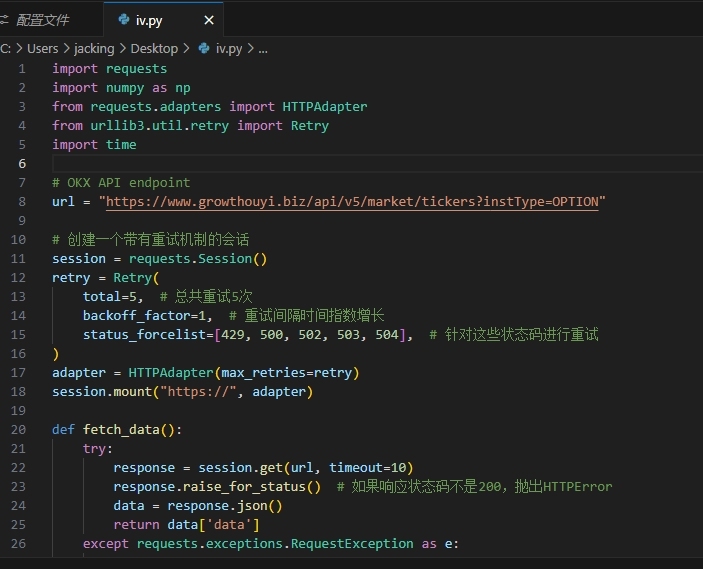This screenshot has width=703, height=569.
Task: Click 'RequestException' on line 26
Action: (352, 543)
